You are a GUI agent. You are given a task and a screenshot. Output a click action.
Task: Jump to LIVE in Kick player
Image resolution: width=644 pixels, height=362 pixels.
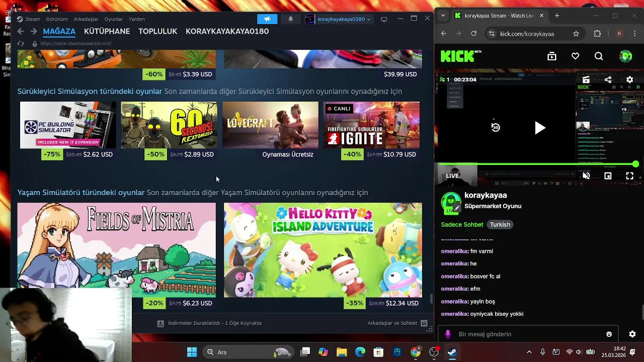click(x=452, y=176)
